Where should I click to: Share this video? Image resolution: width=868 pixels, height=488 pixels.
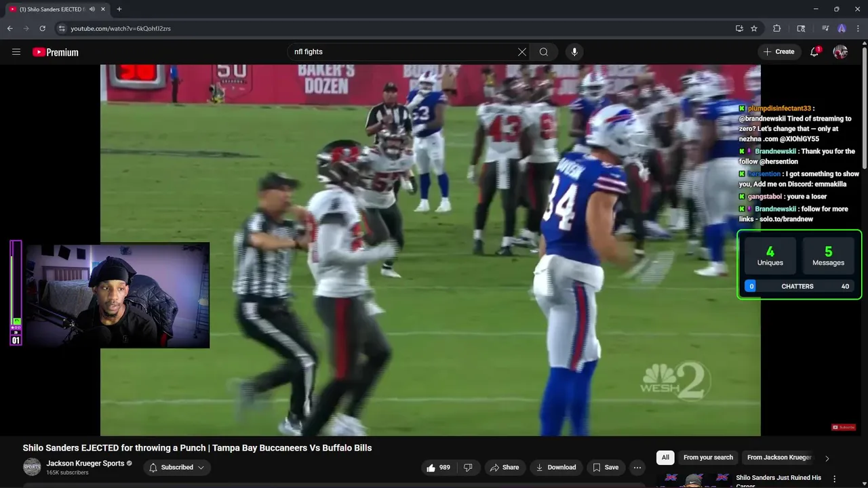[505, 467]
